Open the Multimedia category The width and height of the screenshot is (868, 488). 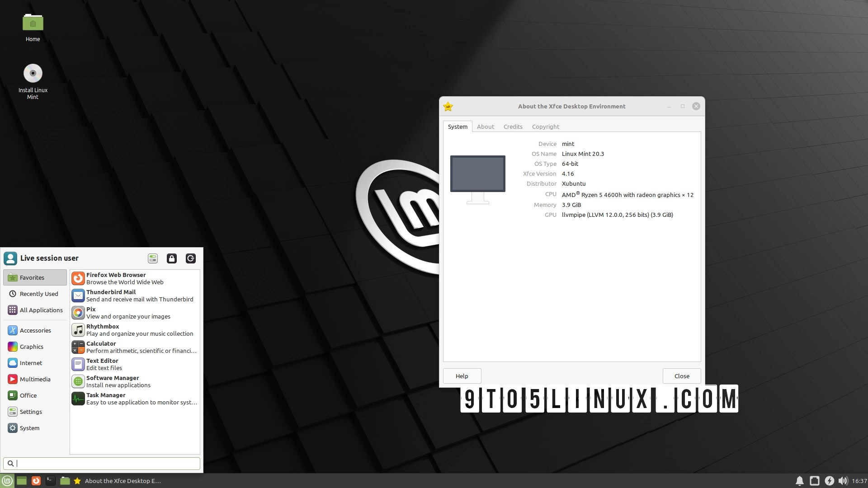pyautogui.click(x=35, y=379)
